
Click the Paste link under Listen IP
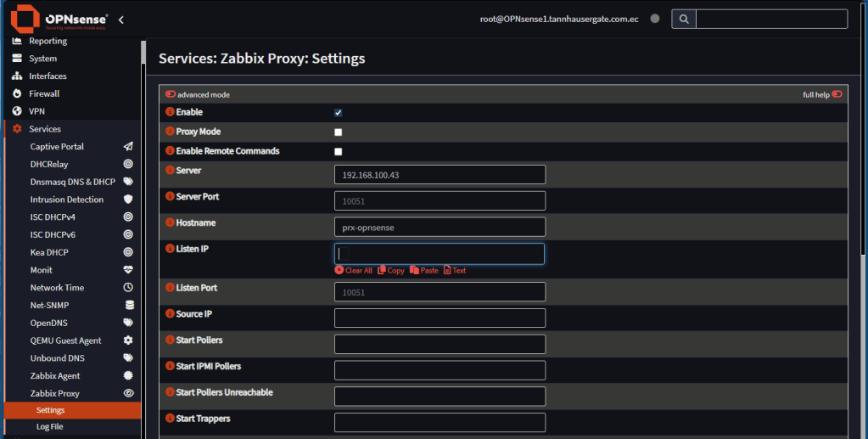(x=424, y=270)
